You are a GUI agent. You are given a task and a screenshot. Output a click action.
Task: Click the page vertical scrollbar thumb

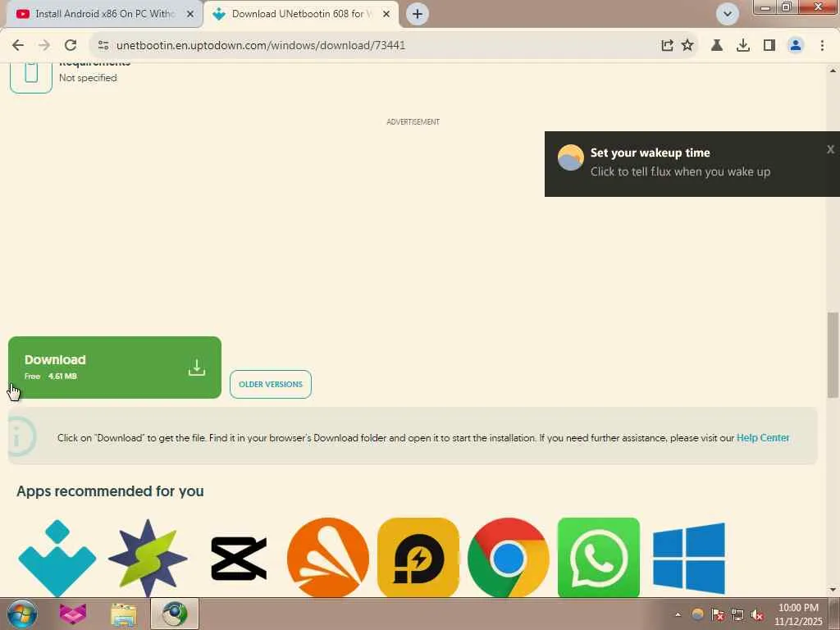833,354
